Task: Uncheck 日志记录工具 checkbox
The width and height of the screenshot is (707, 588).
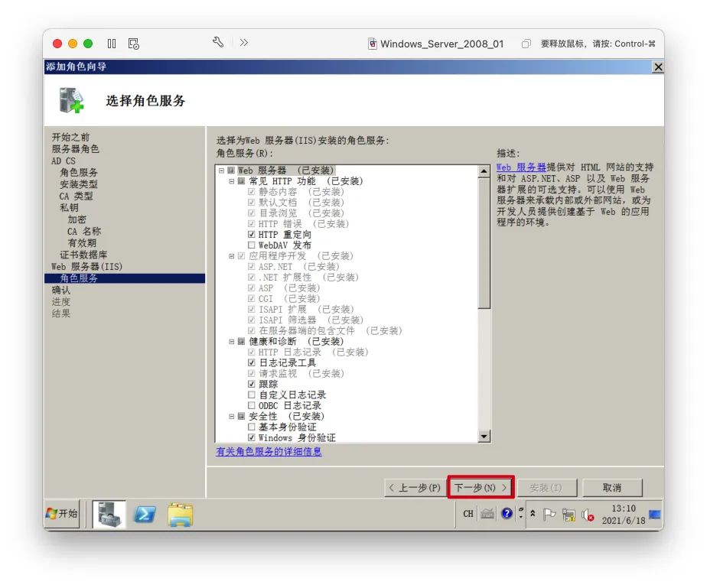Action: point(252,362)
